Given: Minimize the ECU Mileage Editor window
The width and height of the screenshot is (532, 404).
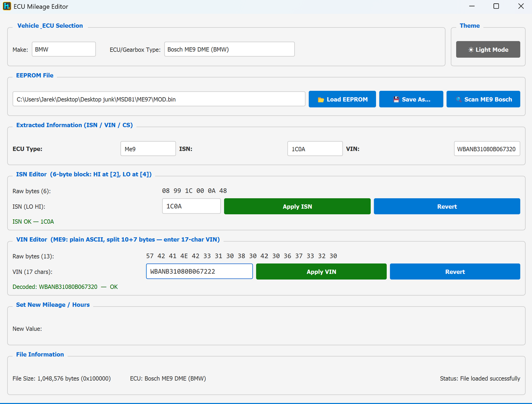Looking at the screenshot, I should (x=472, y=6).
